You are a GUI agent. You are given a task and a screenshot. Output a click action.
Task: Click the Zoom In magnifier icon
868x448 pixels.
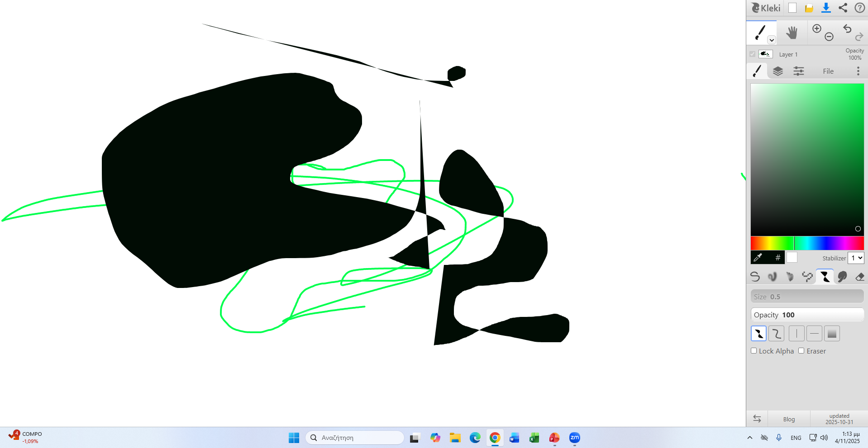click(x=817, y=28)
